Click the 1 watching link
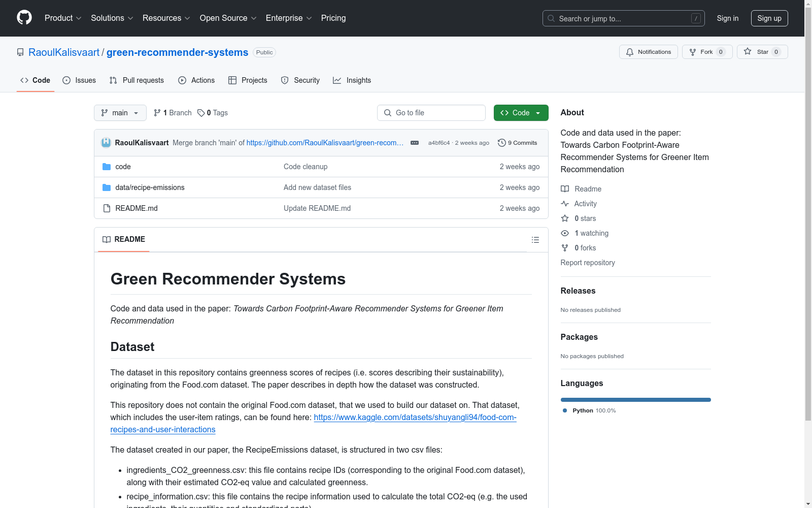The height and width of the screenshot is (508, 812). [591, 233]
